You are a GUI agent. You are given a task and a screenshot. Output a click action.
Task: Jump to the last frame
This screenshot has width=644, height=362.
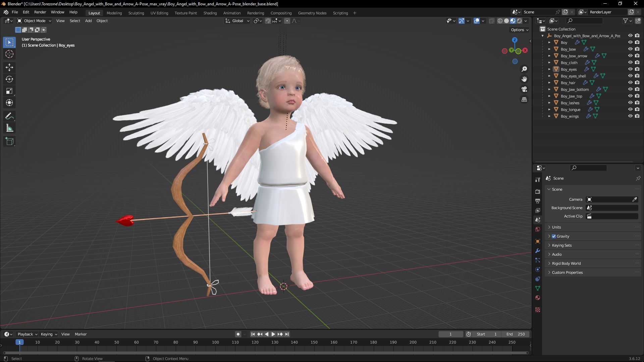pos(287,334)
